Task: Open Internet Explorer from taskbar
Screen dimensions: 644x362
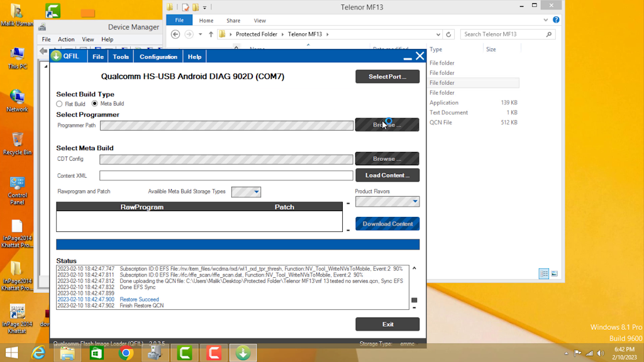Action: coord(38,353)
